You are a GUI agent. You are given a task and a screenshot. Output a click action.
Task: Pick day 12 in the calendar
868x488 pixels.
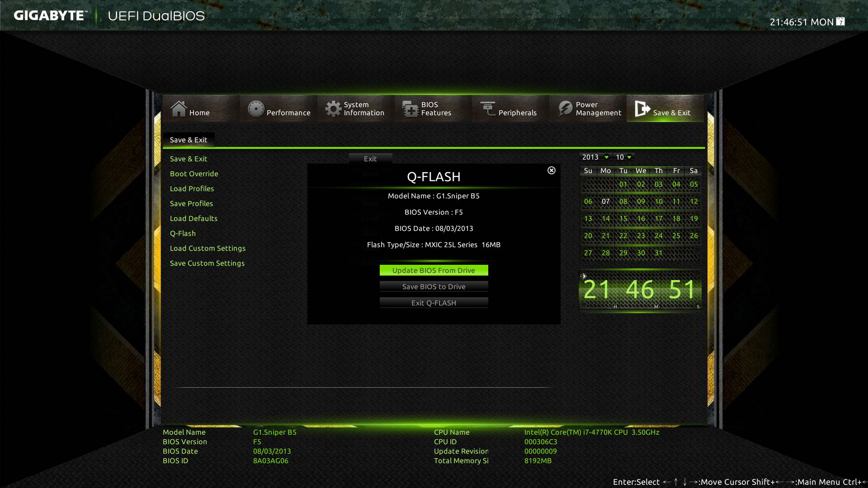pyautogui.click(x=693, y=201)
